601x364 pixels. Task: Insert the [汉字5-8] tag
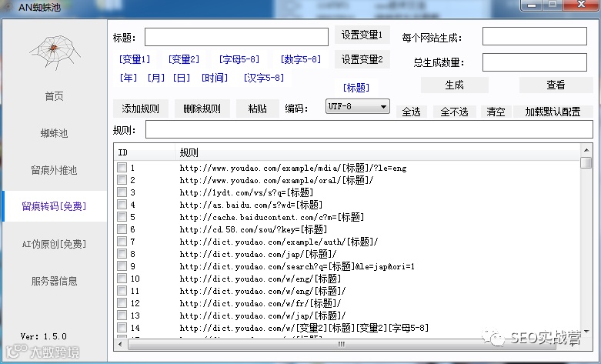(264, 78)
